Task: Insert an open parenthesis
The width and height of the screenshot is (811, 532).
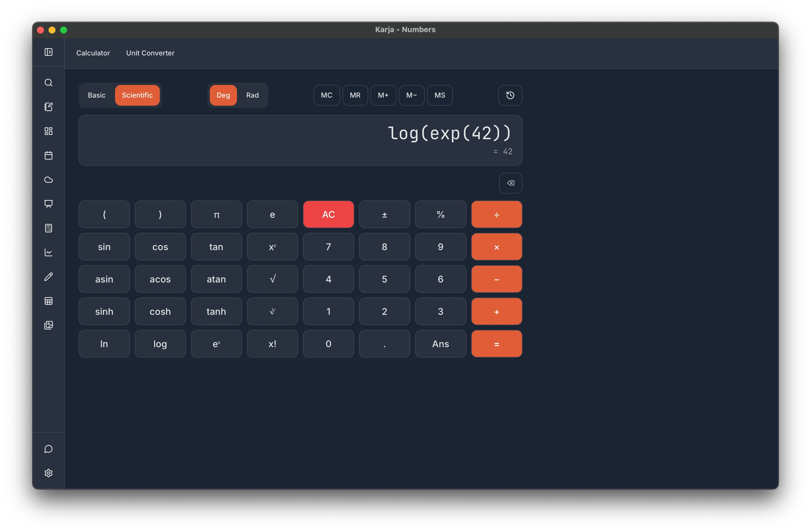Action: pyautogui.click(x=104, y=215)
